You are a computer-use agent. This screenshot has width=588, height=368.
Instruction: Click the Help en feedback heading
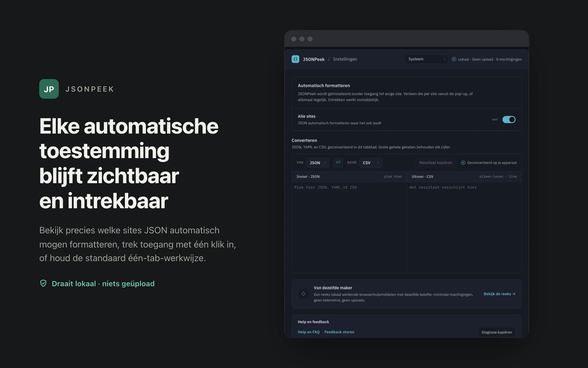click(x=313, y=322)
